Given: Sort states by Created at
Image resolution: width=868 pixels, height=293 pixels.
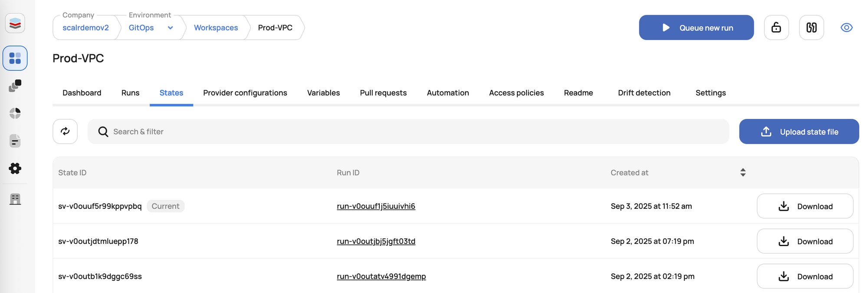Looking at the screenshot, I should (743, 172).
